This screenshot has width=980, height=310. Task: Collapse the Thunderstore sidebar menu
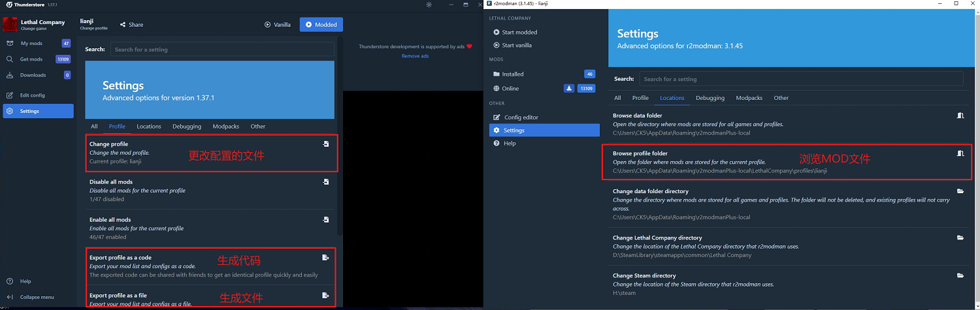(37, 297)
